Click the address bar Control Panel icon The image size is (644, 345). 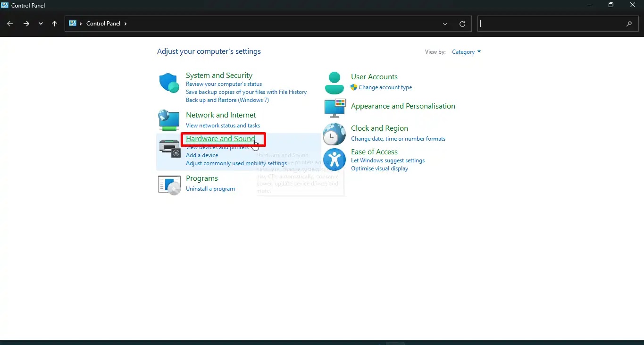click(x=73, y=23)
